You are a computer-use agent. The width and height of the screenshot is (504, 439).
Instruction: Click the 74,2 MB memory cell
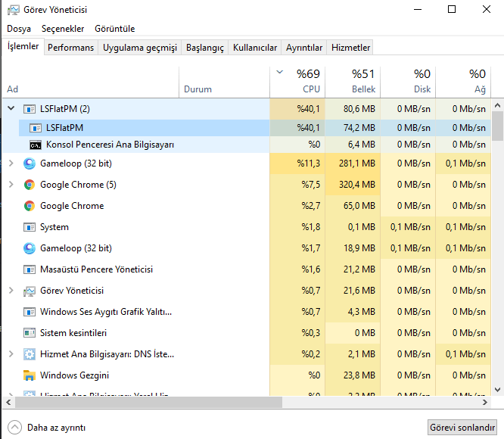click(x=353, y=128)
